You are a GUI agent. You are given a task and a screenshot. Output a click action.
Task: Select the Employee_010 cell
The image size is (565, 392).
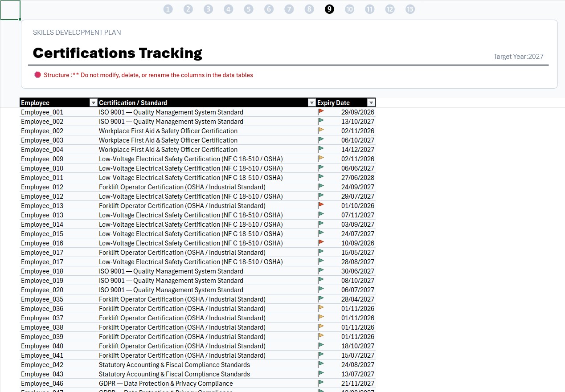coord(59,168)
